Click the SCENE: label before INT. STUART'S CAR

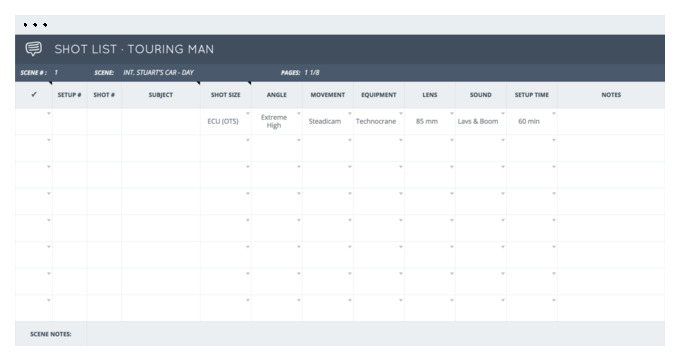point(104,72)
